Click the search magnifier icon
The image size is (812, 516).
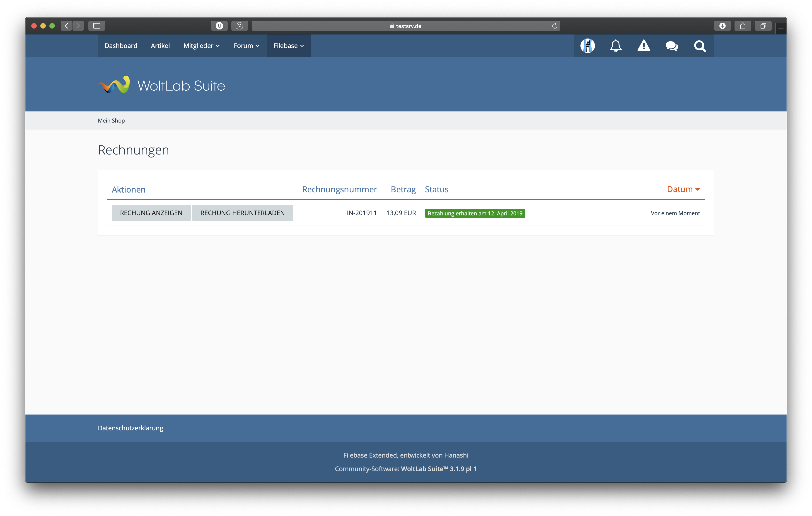point(700,46)
